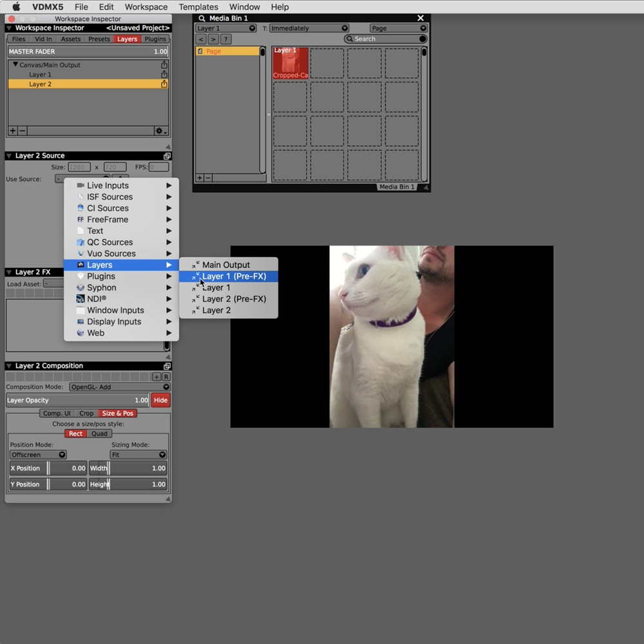Open the Position Mode Offscreen dropdown
The height and width of the screenshot is (644, 644).
point(38,455)
